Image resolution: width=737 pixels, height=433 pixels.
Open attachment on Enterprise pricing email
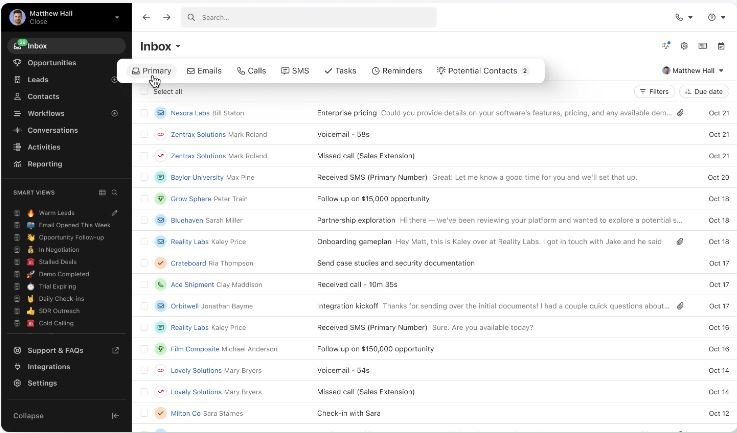pos(680,113)
